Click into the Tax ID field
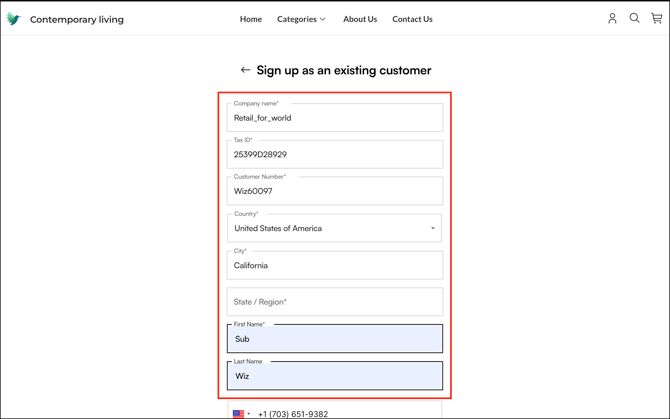Image resolution: width=670 pixels, height=419 pixels. click(335, 155)
